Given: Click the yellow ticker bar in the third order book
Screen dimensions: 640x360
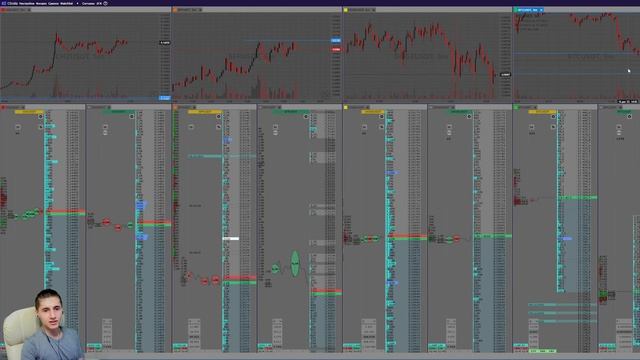Looking at the screenshot, I should 205,112.
